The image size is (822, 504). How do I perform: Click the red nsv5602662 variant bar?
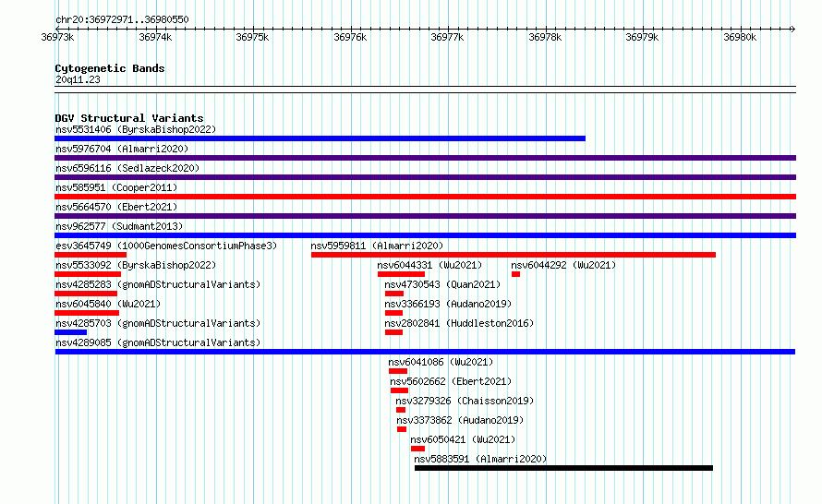tap(400, 390)
